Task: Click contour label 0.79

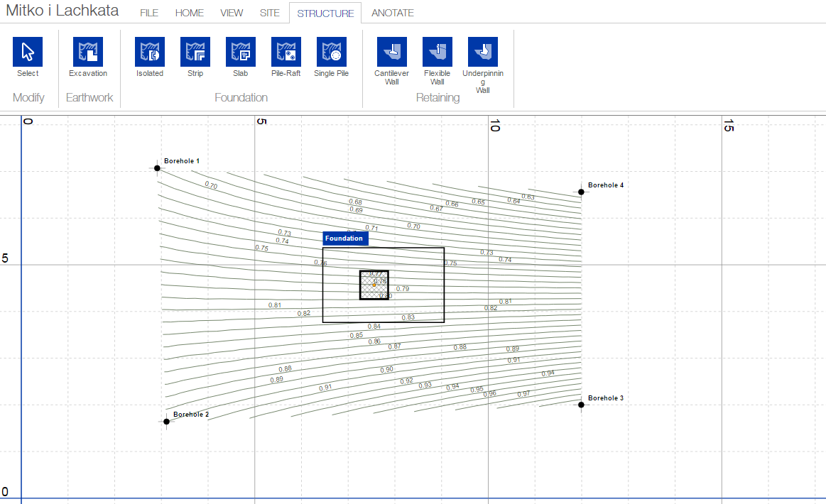Action: (403, 289)
